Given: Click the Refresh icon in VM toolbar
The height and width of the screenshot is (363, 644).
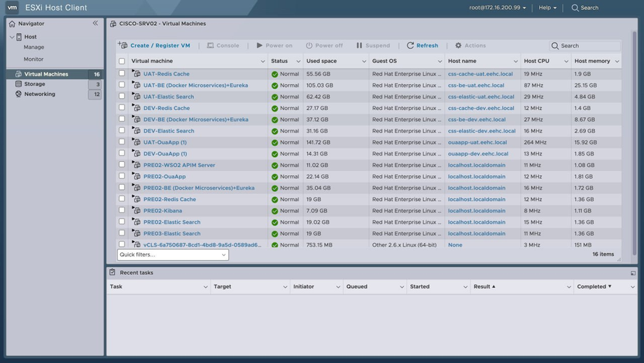Looking at the screenshot, I should (410, 46).
